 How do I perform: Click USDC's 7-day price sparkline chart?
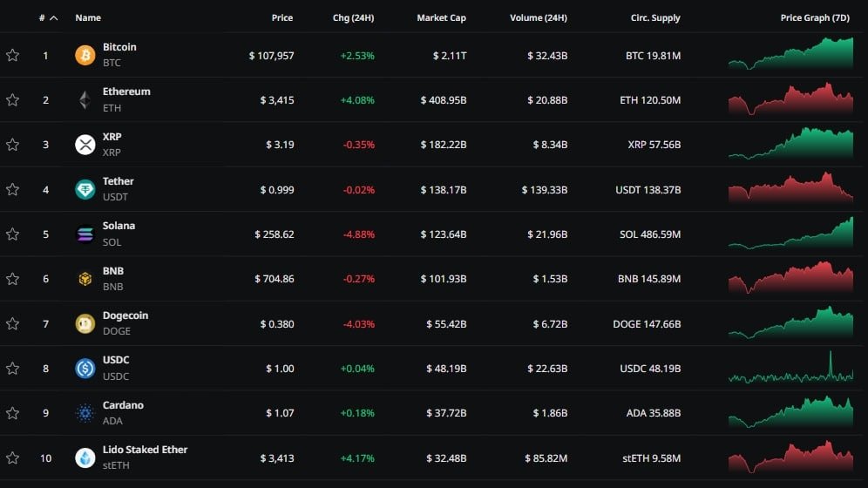pos(790,368)
